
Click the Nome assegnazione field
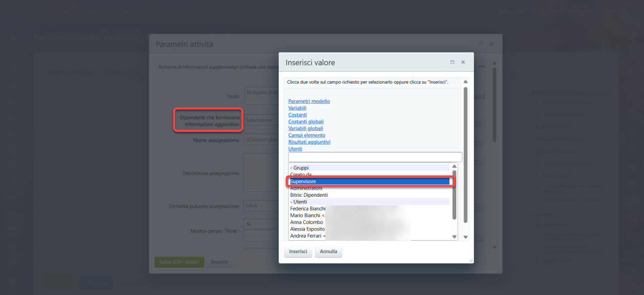261,140
